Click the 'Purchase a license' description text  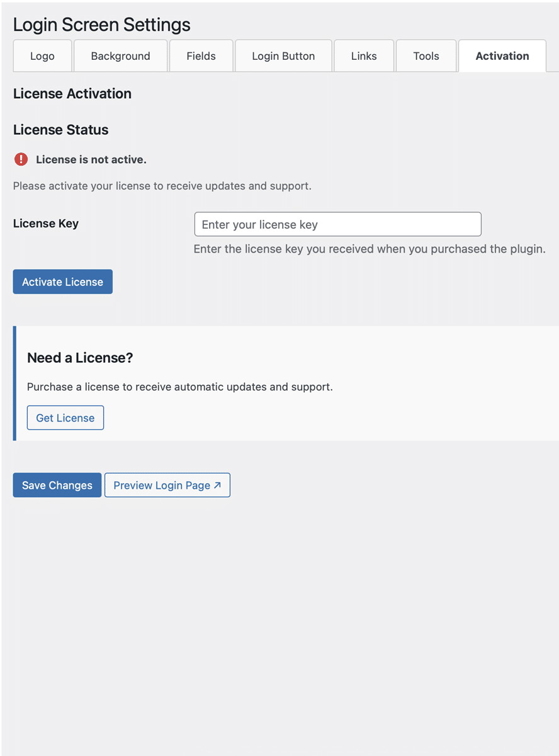(x=180, y=387)
